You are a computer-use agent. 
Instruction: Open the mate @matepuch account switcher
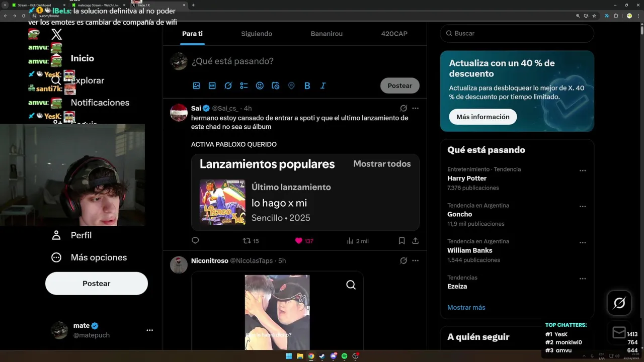point(97,330)
